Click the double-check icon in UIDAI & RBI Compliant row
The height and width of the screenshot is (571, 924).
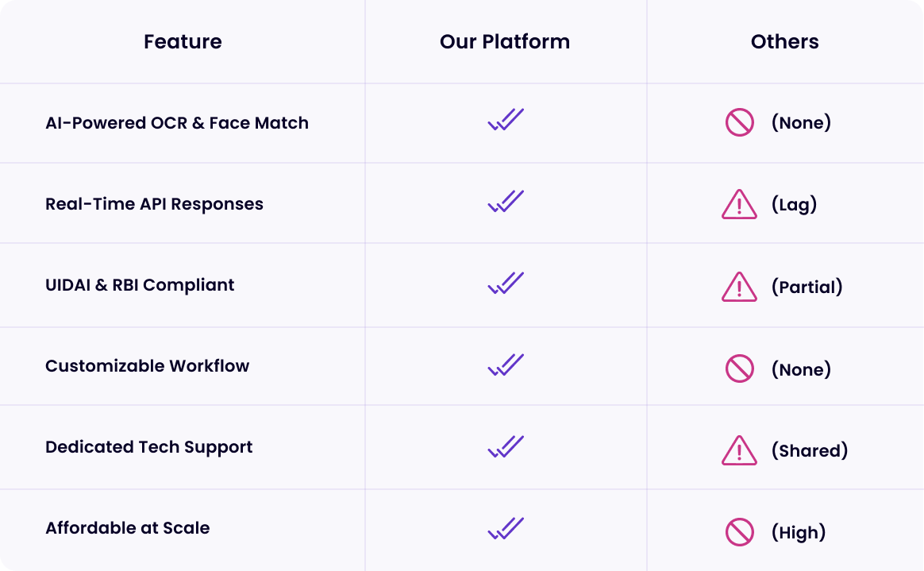(x=506, y=283)
